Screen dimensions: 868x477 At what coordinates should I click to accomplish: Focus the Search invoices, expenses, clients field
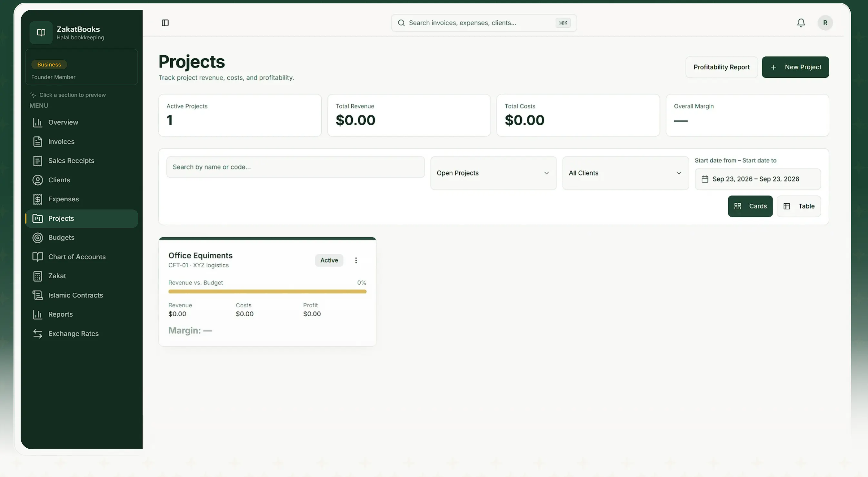point(484,23)
